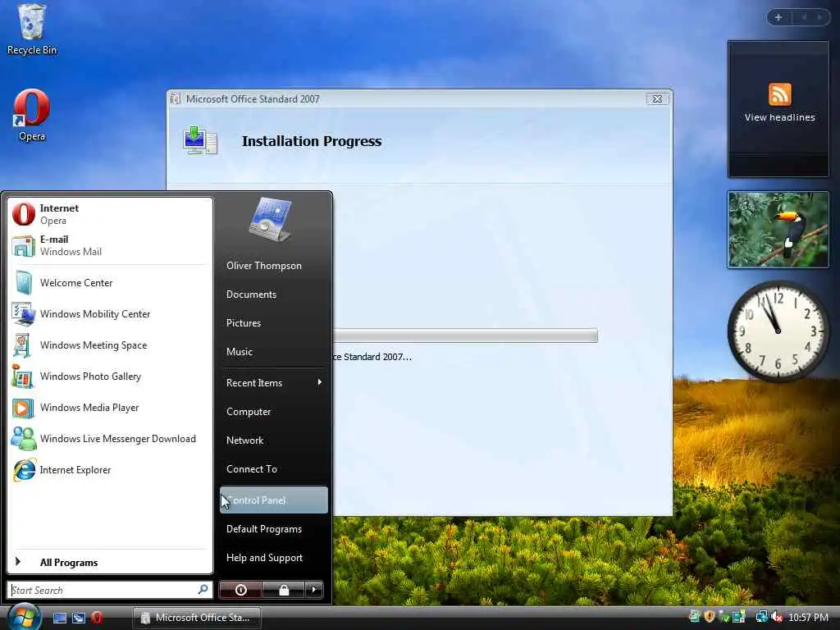Screen dimensions: 840x630
Task: Click Show Desktop in Quick Launch
Action: [x=59, y=618]
